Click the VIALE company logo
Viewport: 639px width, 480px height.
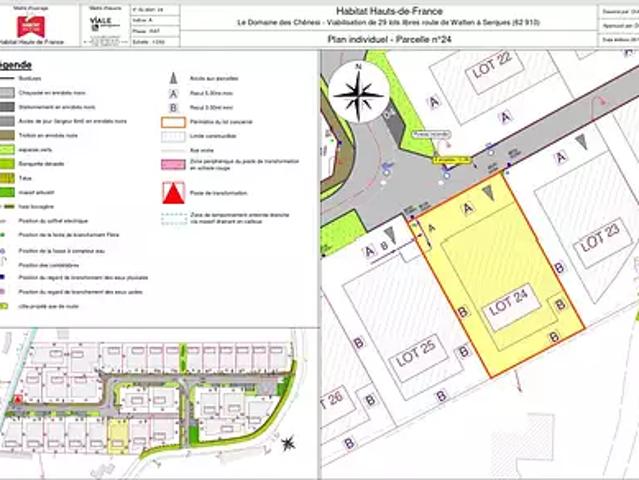pos(101,23)
